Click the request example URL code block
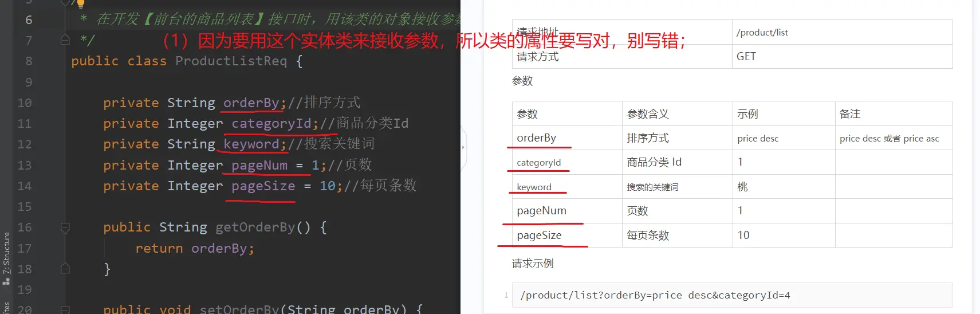Image resolution: width=980 pixels, height=314 pixels. point(733,295)
